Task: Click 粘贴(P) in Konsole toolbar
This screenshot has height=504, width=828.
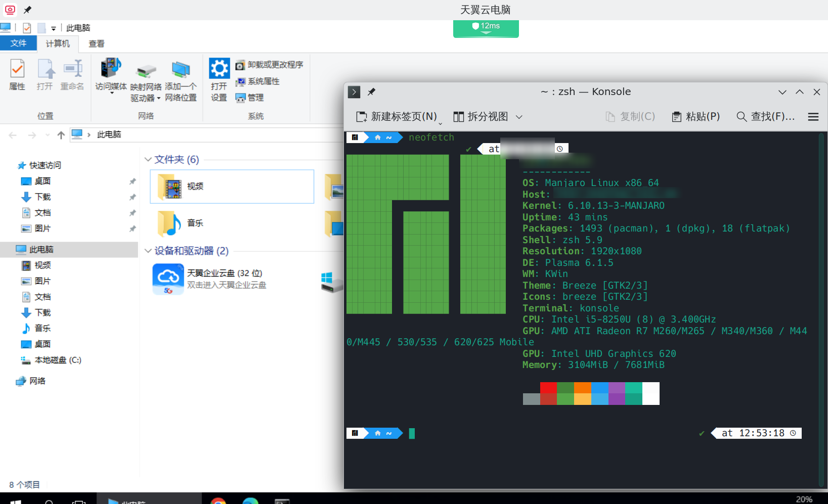Action: pyautogui.click(x=695, y=116)
